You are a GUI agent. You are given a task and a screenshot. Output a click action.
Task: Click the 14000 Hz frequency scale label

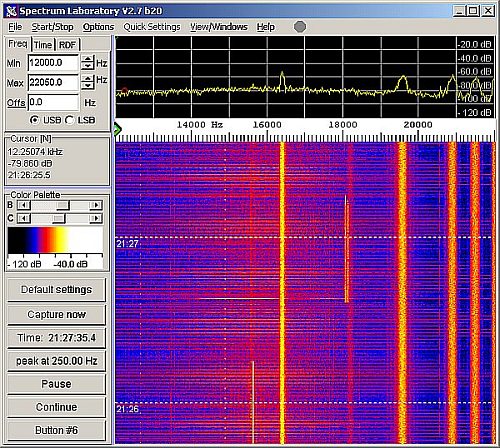point(200,125)
